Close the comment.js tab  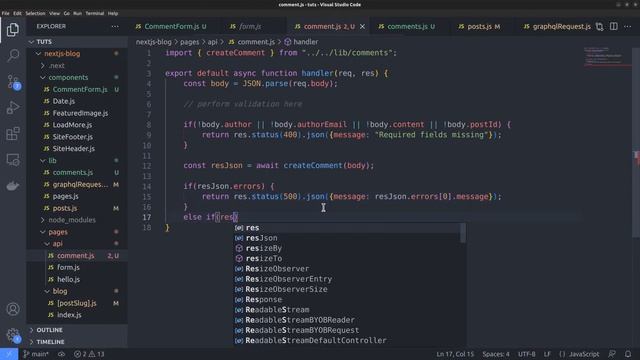tap(362, 27)
